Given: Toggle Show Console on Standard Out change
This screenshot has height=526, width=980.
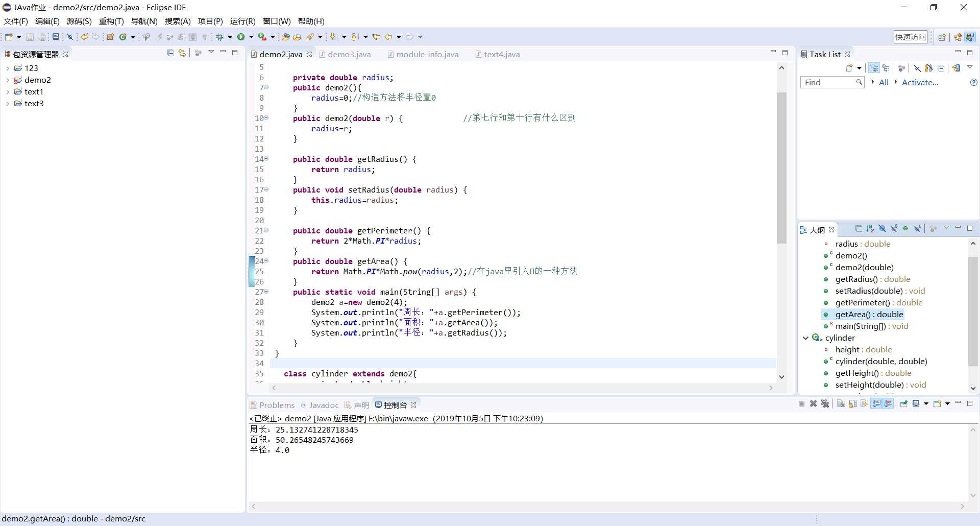Looking at the screenshot, I should click(x=876, y=404).
